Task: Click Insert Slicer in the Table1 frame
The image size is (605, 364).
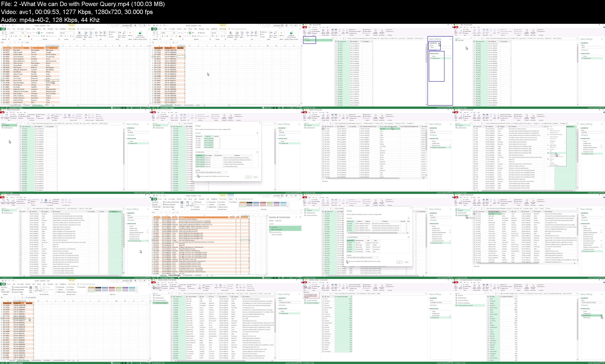Action: [x=31, y=290]
